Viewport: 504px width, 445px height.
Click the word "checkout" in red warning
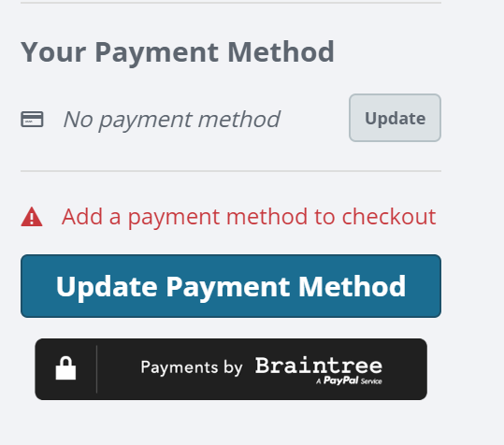click(389, 217)
